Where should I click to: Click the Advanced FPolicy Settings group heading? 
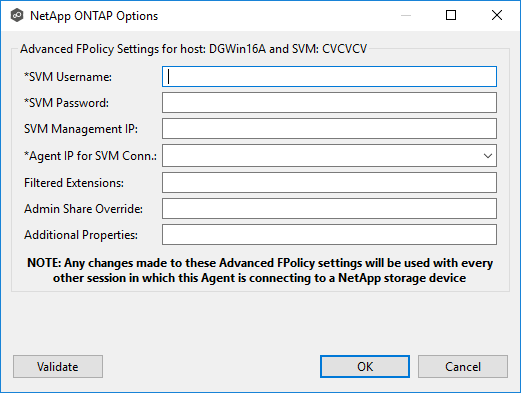(193, 49)
